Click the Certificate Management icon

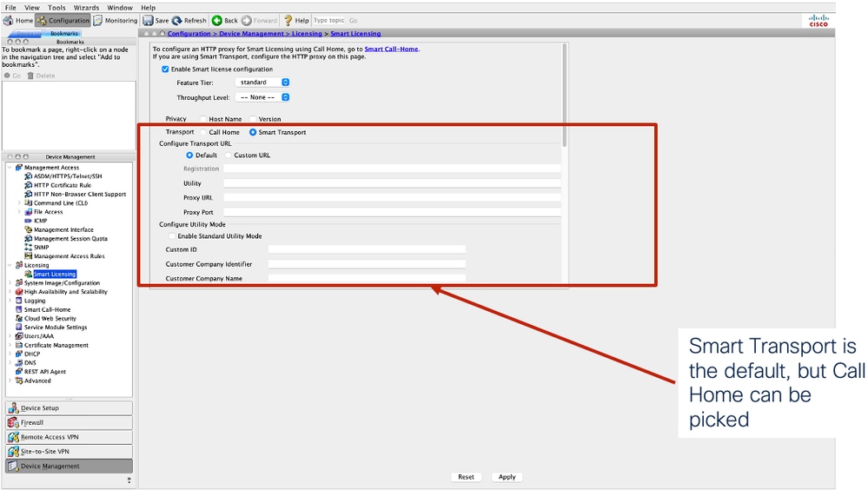point(19,345)
